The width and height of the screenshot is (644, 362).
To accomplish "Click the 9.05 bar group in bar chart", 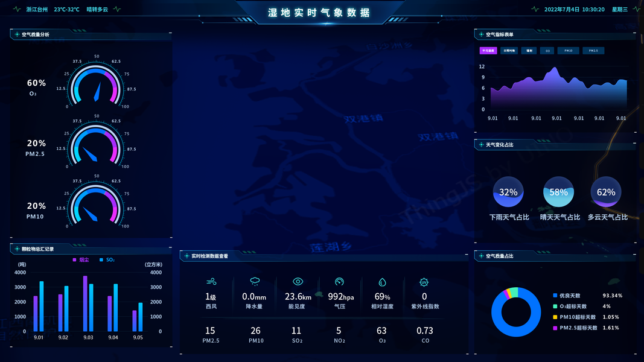I will tap(138, 316).
